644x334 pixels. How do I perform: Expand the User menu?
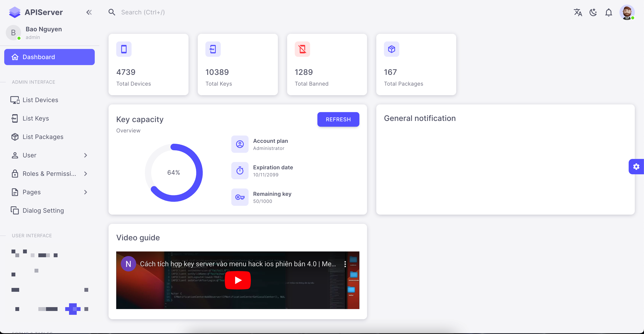tap(49, 155)
